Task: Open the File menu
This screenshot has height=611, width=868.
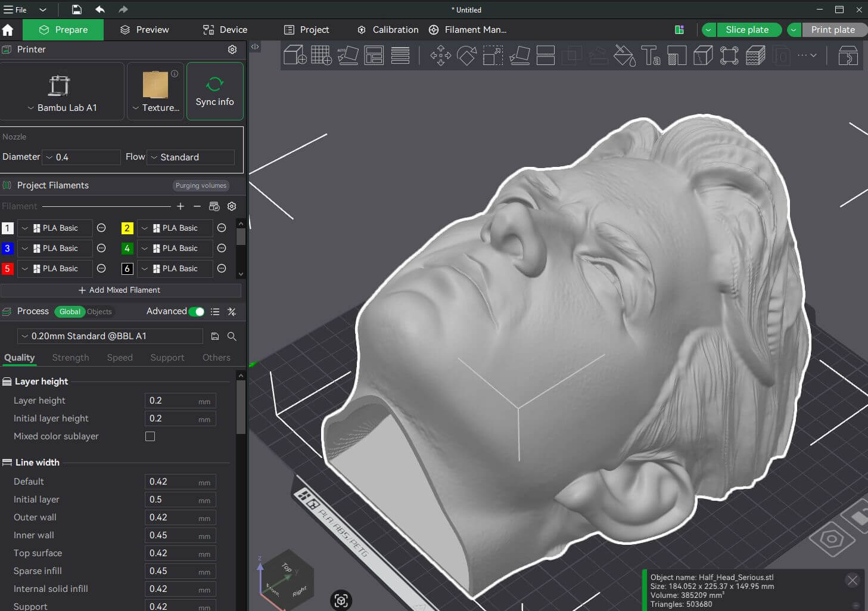Action: (x=16, y=10)
